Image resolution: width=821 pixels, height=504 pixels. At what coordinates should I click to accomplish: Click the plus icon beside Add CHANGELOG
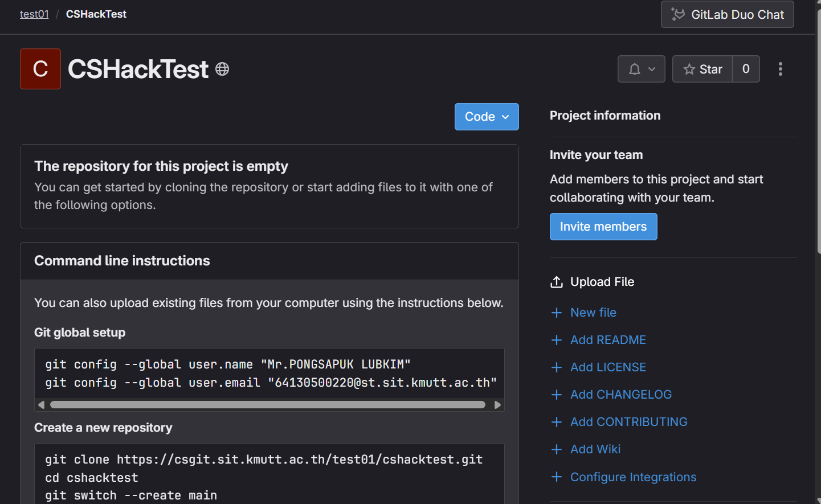557,395
